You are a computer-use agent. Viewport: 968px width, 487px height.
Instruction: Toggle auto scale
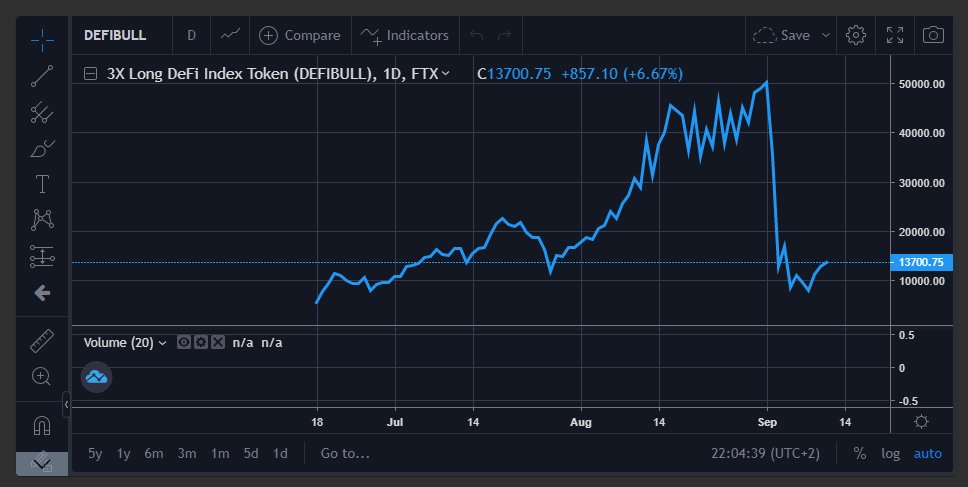point(927,454)
